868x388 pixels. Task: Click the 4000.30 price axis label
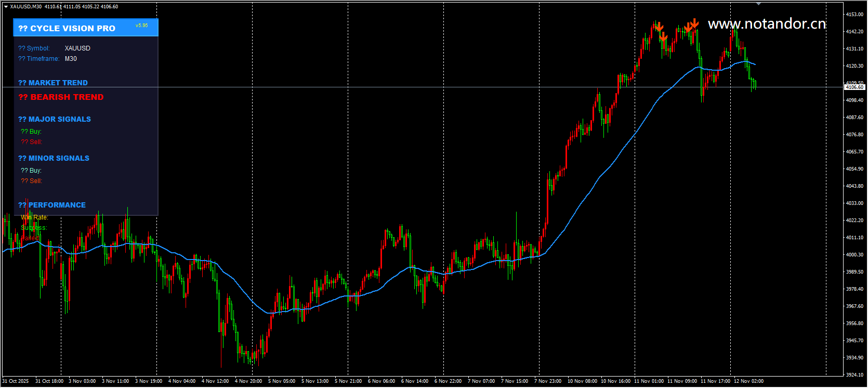tap(854, 255)
